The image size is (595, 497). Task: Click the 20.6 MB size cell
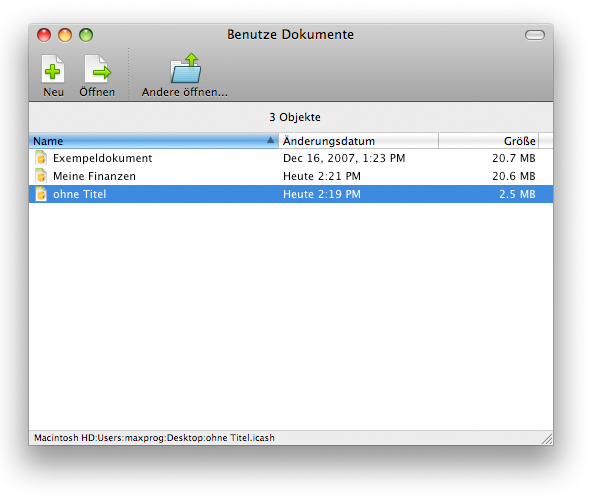(x=514, y=176)
